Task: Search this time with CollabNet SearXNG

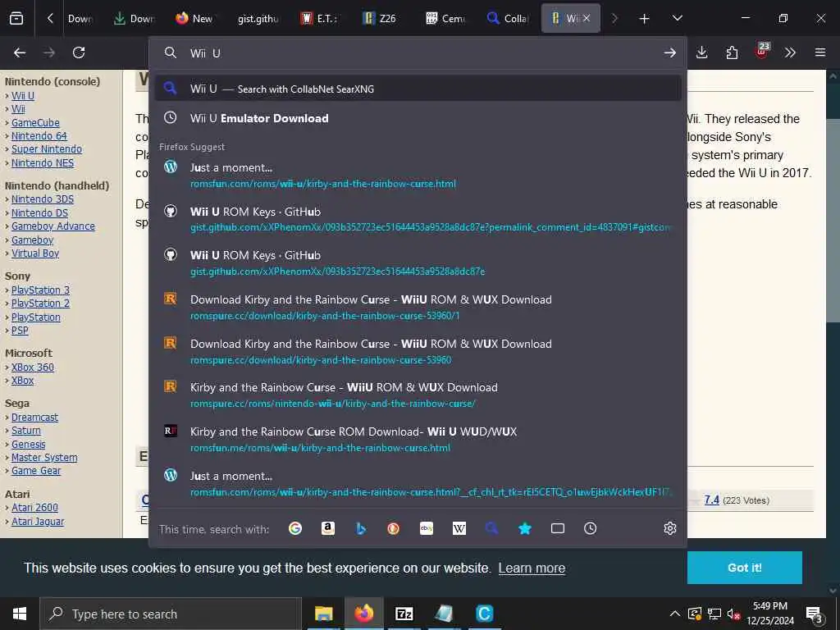Action: (492, 529)
